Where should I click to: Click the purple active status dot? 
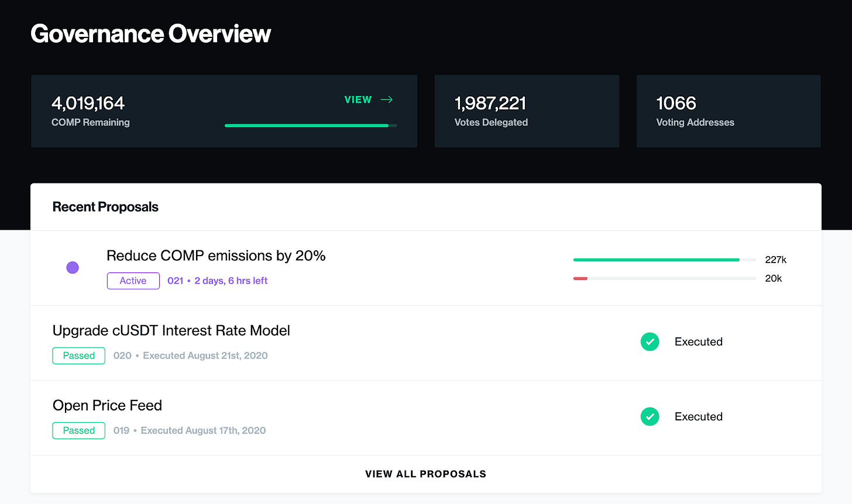coord(73,268)
